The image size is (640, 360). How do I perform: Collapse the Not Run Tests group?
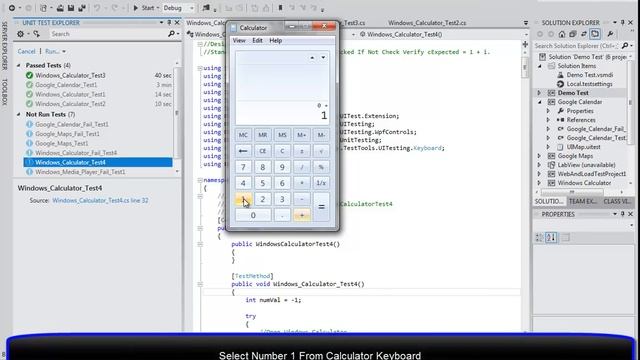[19, 115]
